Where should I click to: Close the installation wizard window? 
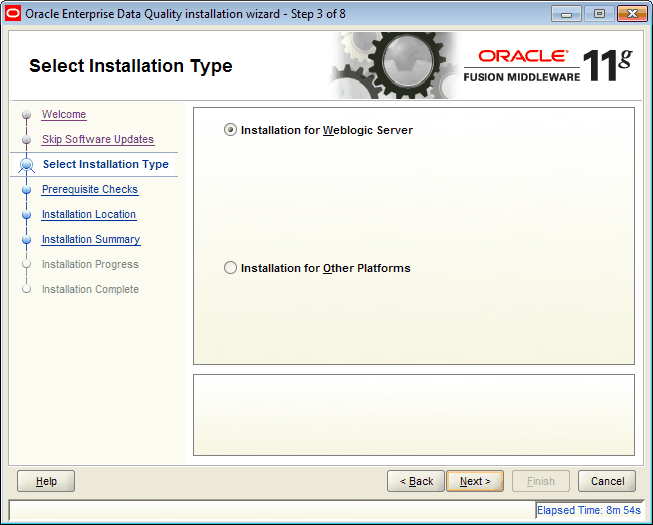(x=632, y=14)
